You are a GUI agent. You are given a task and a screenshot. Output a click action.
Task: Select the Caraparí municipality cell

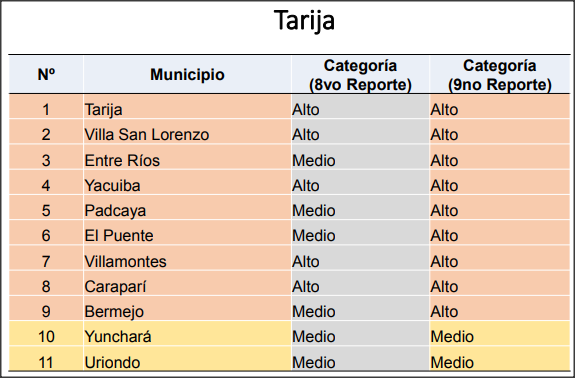tap(187, 286)
